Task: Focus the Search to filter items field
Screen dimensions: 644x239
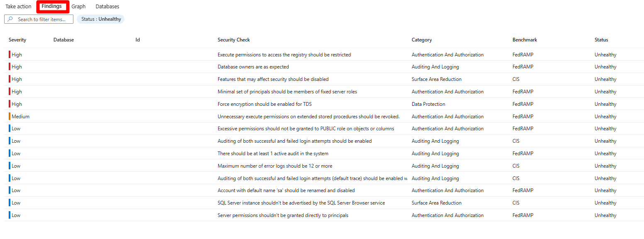Action: point(39,19)
